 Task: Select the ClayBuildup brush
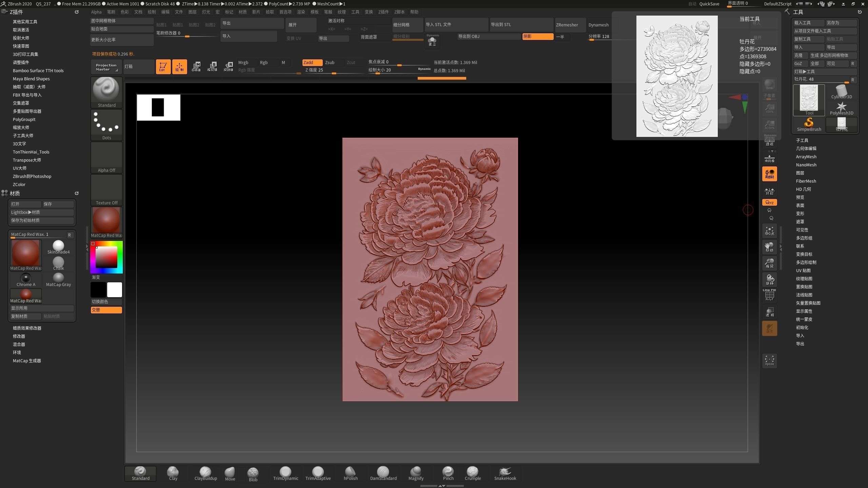point(205,473)
